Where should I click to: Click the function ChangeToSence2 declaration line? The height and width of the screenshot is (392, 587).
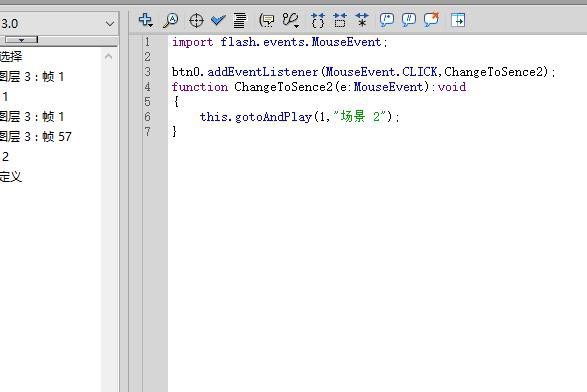tap(319, 87)
